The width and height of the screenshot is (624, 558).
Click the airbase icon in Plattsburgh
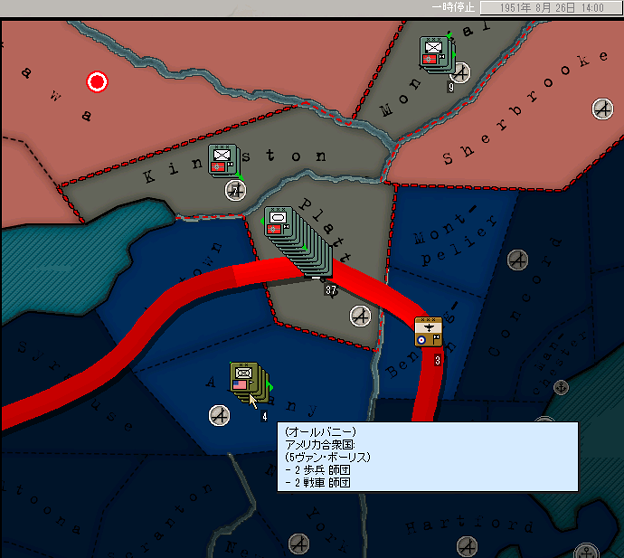click(x=361, y=316)
